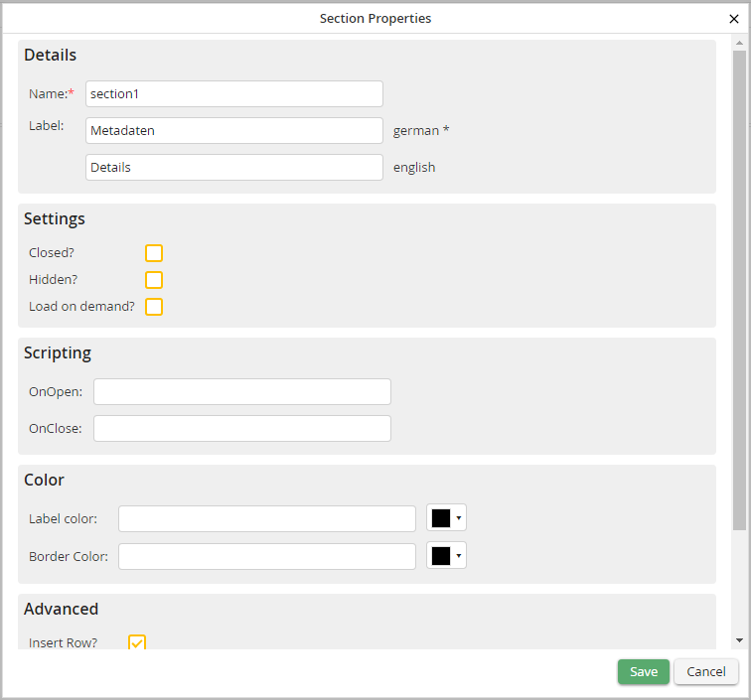This screenshot has width=751, height=700.
Task: Click the Details section heading
Action: pyautogui.click(x=51, y=55)
